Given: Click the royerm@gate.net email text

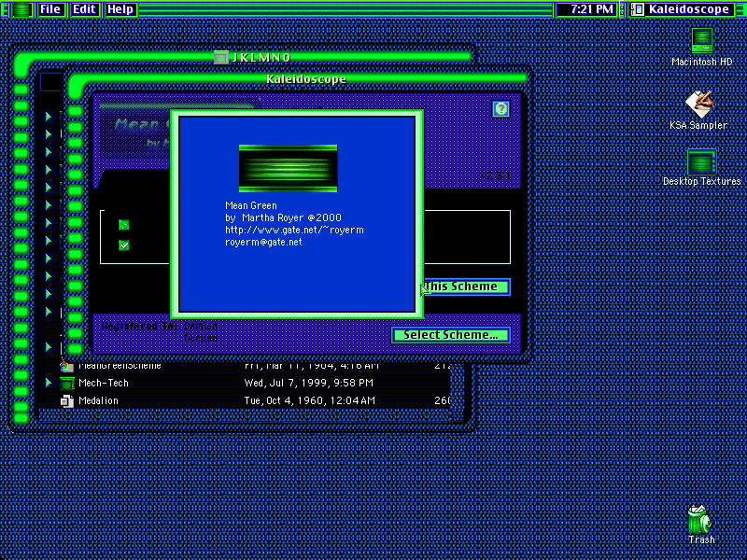Looking at the screenshot, I should [x=263, y=242].
